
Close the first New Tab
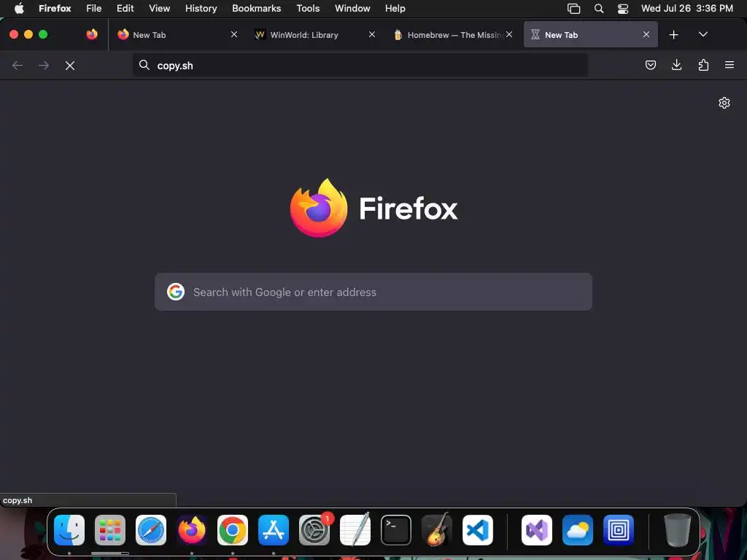point(234,34)
